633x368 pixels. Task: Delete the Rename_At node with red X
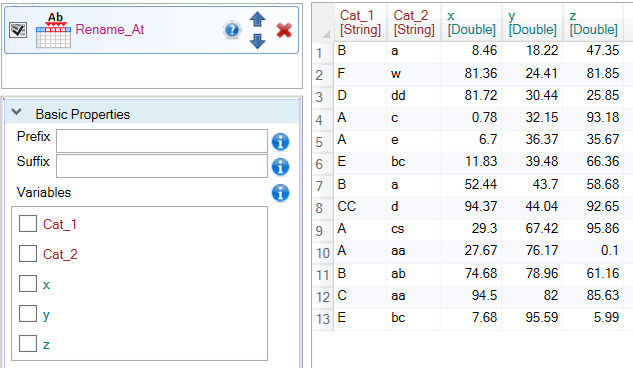click(284, 30)
